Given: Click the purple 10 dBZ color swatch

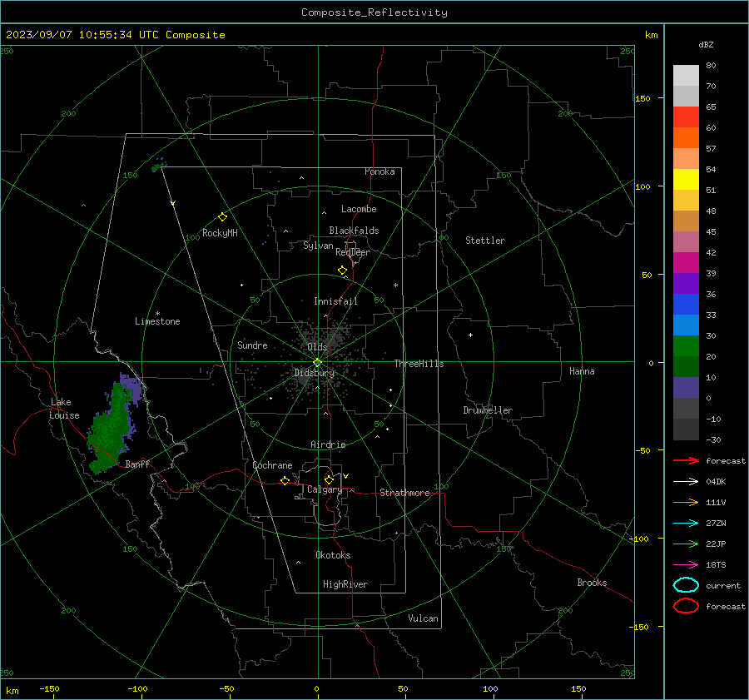Looking at the screenshot, I should [686, 388].
